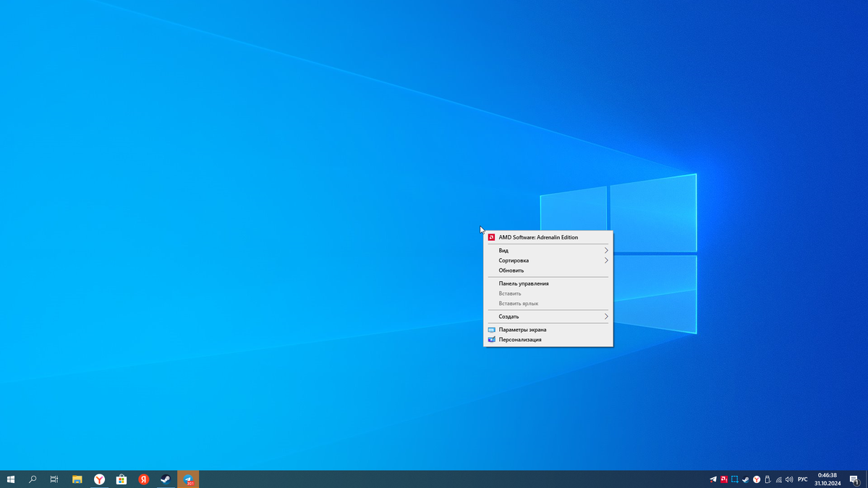
Task: Click the greyed-out Вставить item
Action: coord(548,294)
